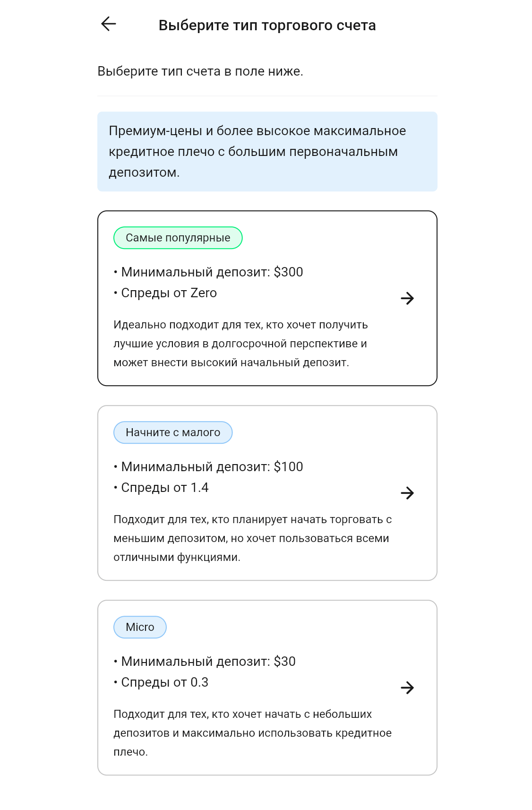Viewport: 532px width, 810px height.
Task: Open the $100 minimum deposit account arrow
Action: pos(407,493)
